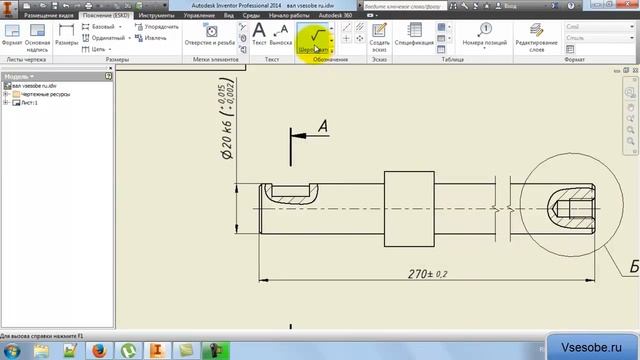Click the Autodesk Exchange X icon
This screenshot has width=640, height=360.
tap(555, 6)
